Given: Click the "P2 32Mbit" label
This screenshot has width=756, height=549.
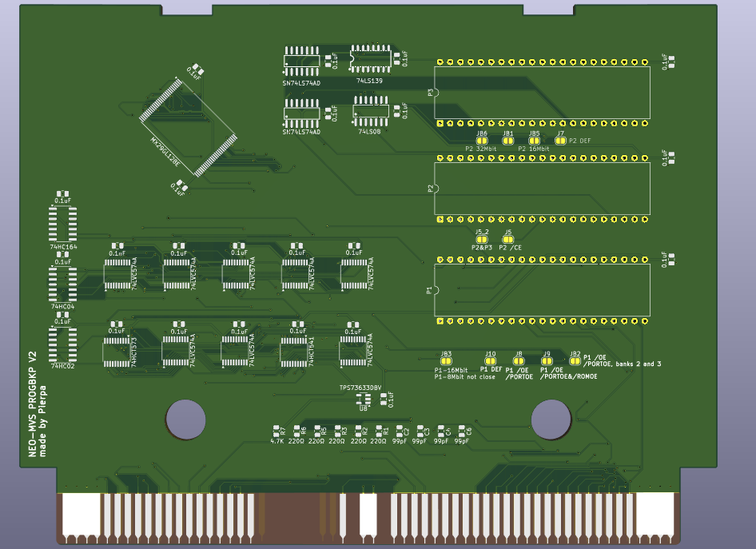Looking at the screenshot, I should click(x=481, y=149).
